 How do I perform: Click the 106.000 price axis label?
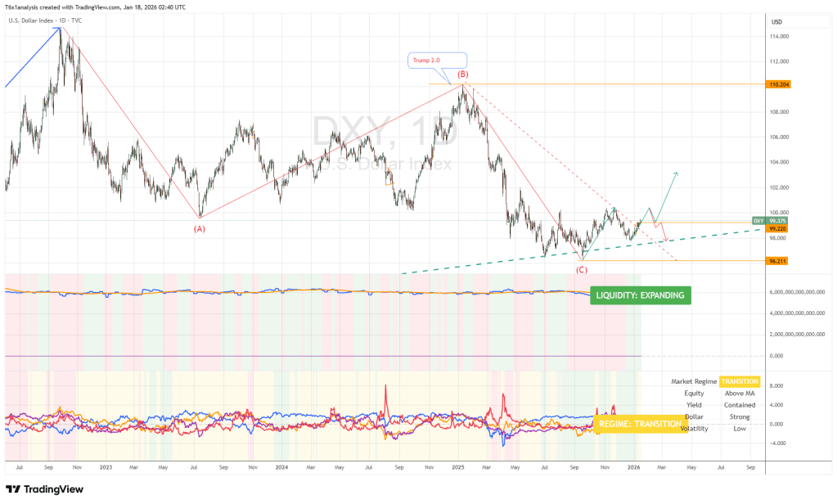(x=779, y=137)
